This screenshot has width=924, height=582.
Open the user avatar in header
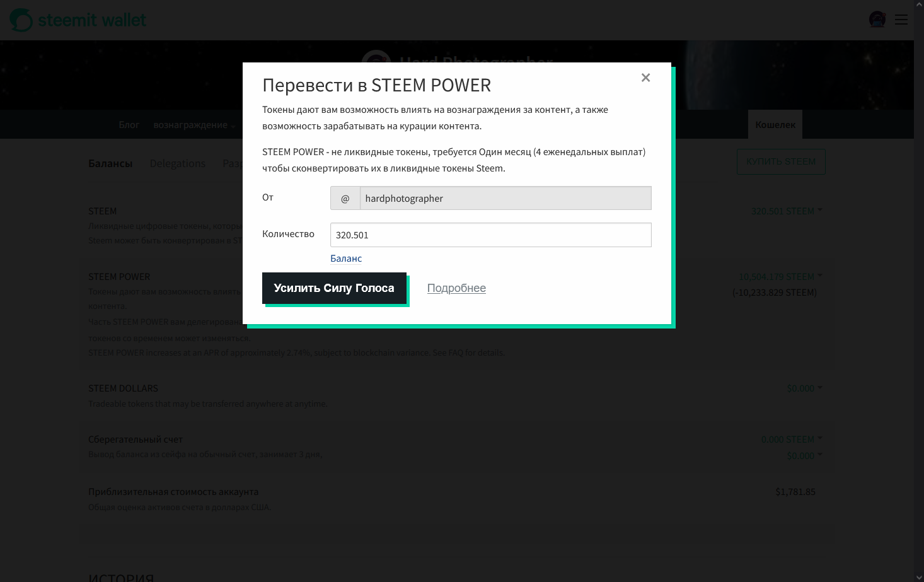(877, 20)
